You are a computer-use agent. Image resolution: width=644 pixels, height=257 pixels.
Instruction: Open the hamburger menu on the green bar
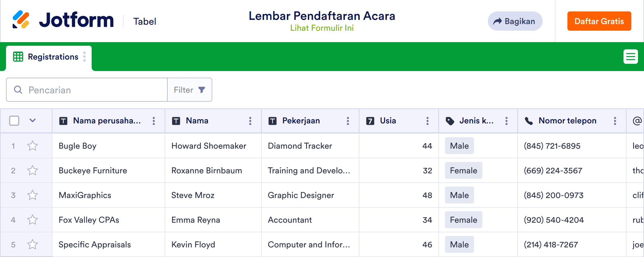point(630,57)
